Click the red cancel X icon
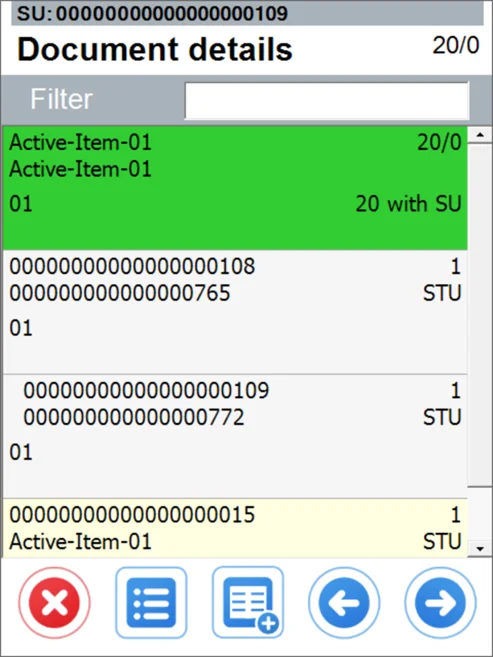 click(54, 603)
